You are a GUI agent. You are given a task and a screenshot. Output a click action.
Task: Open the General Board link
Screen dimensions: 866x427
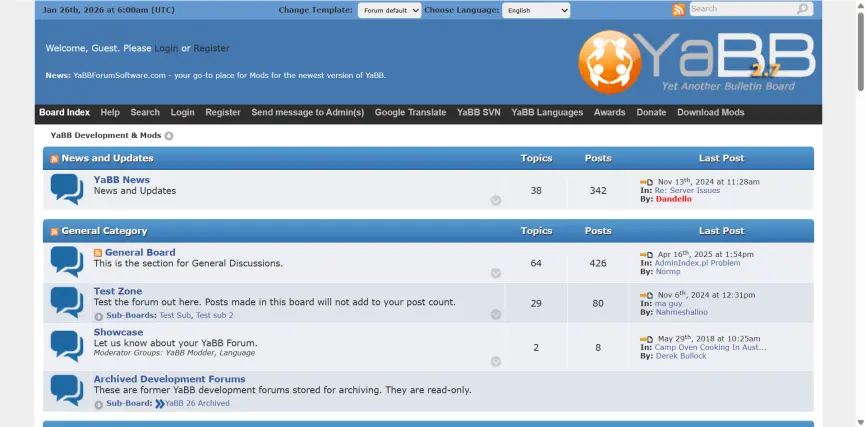pos(140,252)
